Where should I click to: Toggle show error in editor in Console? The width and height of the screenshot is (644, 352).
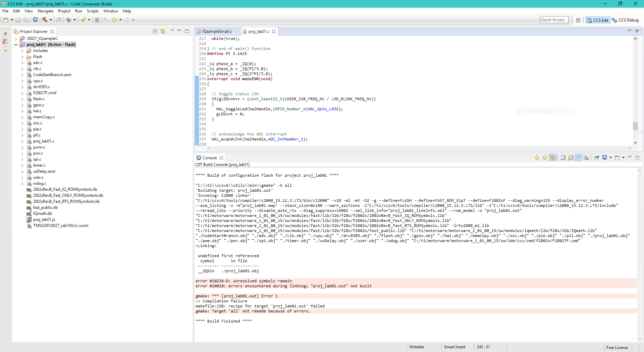coord(553,158)
